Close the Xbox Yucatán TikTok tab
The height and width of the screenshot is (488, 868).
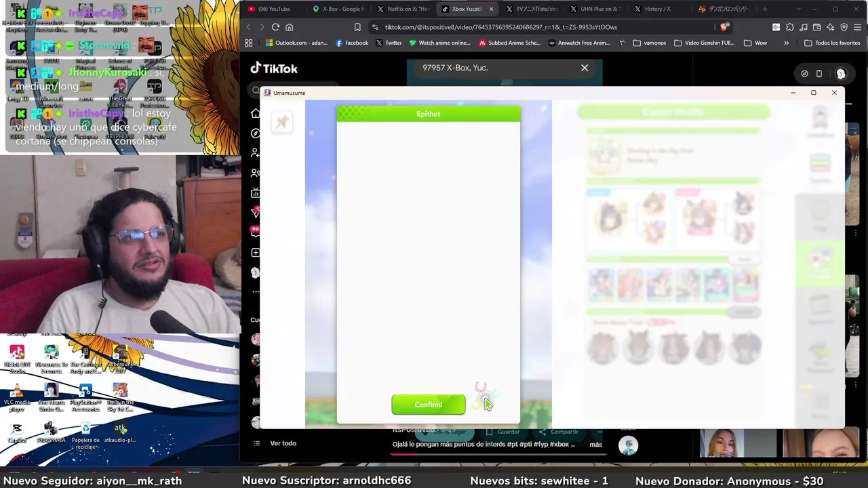click(491, 9)
